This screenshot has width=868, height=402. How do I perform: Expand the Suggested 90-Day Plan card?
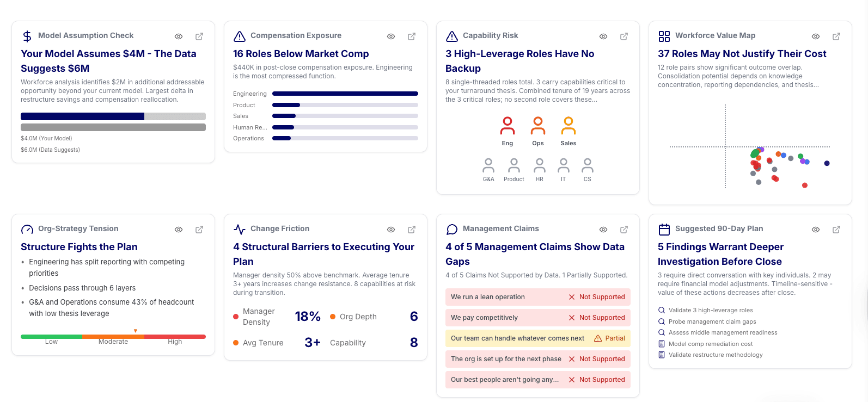pos(836,229)
